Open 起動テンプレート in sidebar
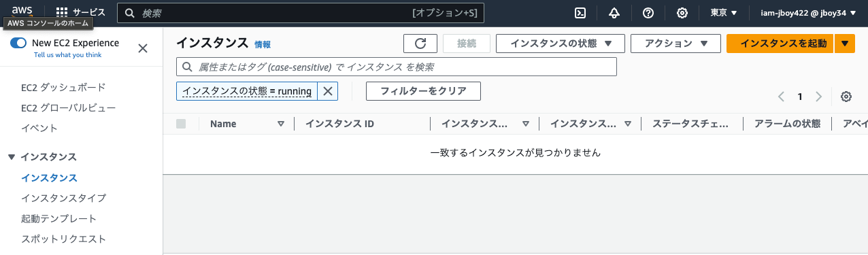The height and width of the screenshot is (255, 868). point(59,218)
